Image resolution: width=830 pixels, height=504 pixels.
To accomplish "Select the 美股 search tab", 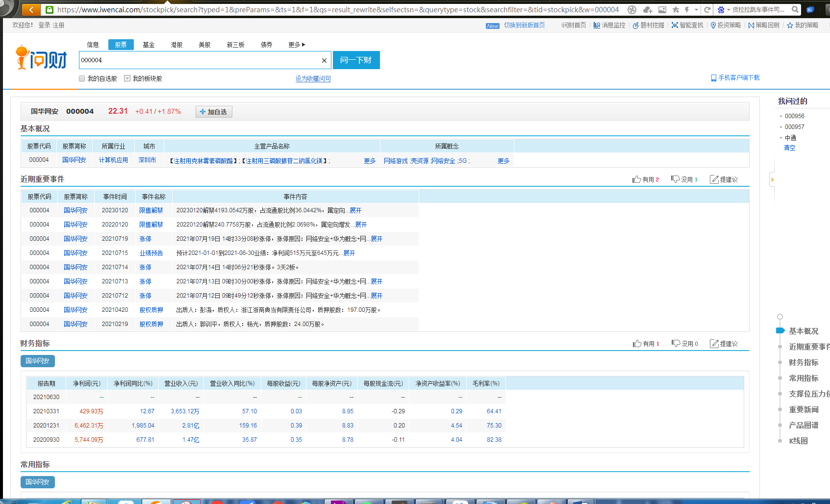I will 204,45.
